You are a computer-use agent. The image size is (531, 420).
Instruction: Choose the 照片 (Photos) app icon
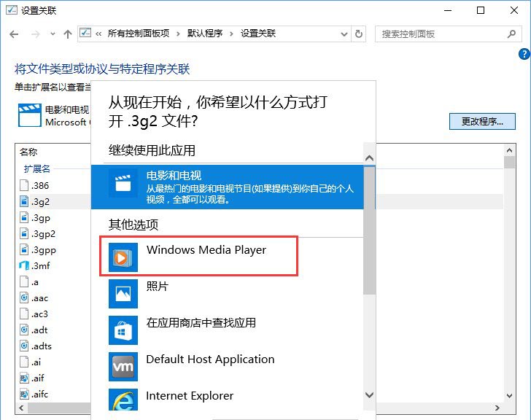[123, 293]
